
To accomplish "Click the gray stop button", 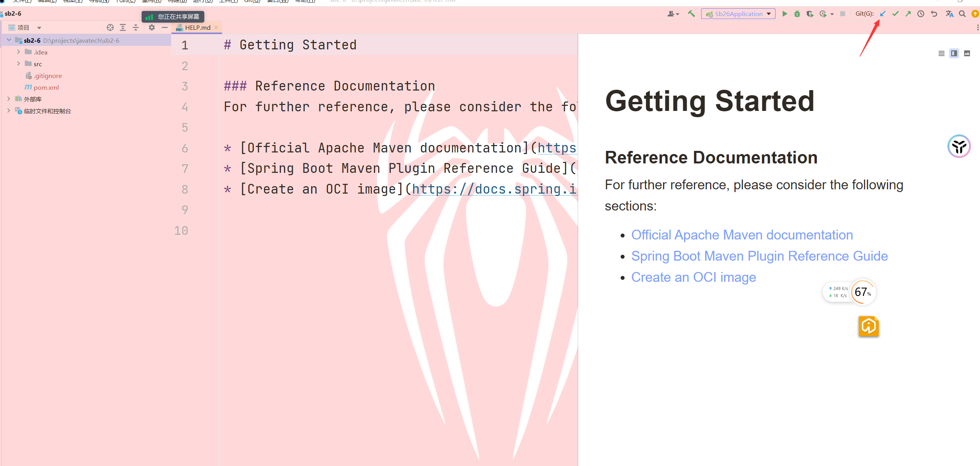I will click(x=843, y=14).
